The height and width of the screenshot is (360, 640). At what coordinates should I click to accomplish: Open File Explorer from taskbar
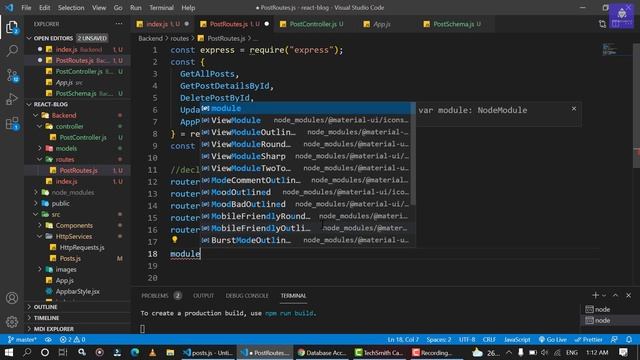pyautogui.click(x=170, y=352)
